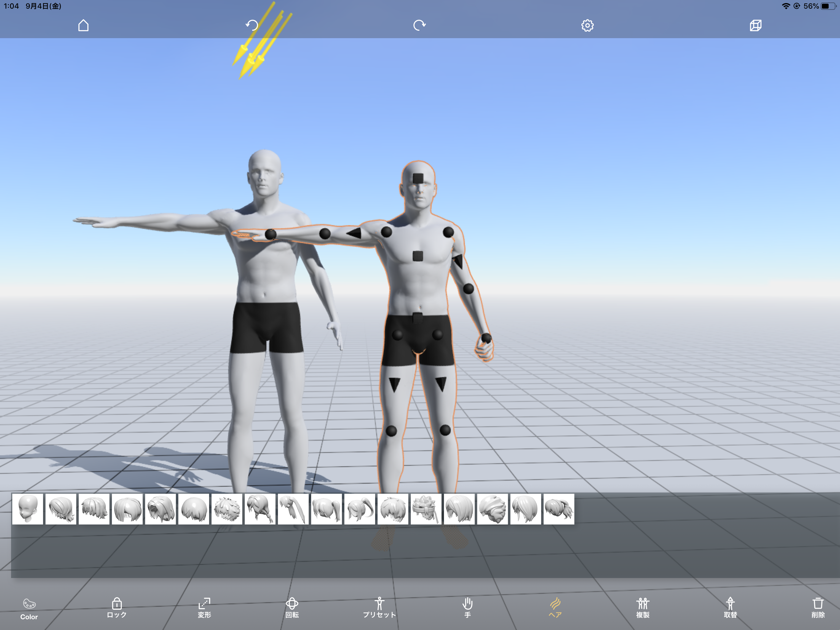Select the square head control handle

pyautogui.click(x=418, y=179)
